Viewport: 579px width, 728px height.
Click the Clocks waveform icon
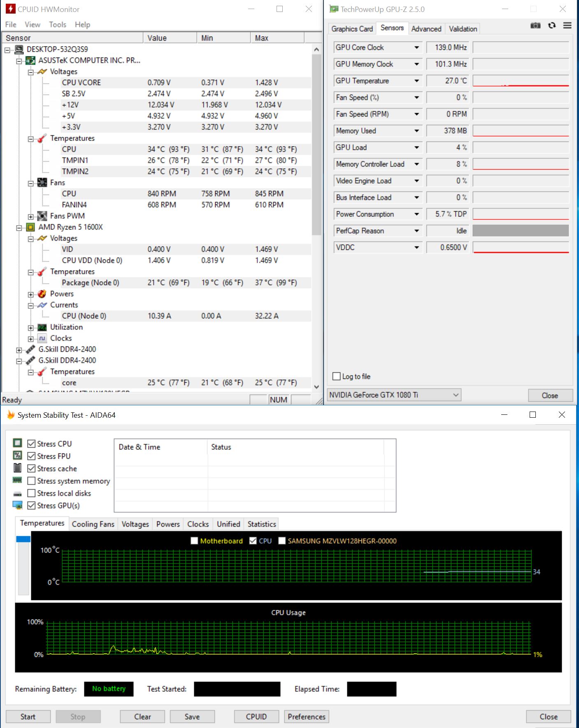pyautogui.click(x=42, y=338)
